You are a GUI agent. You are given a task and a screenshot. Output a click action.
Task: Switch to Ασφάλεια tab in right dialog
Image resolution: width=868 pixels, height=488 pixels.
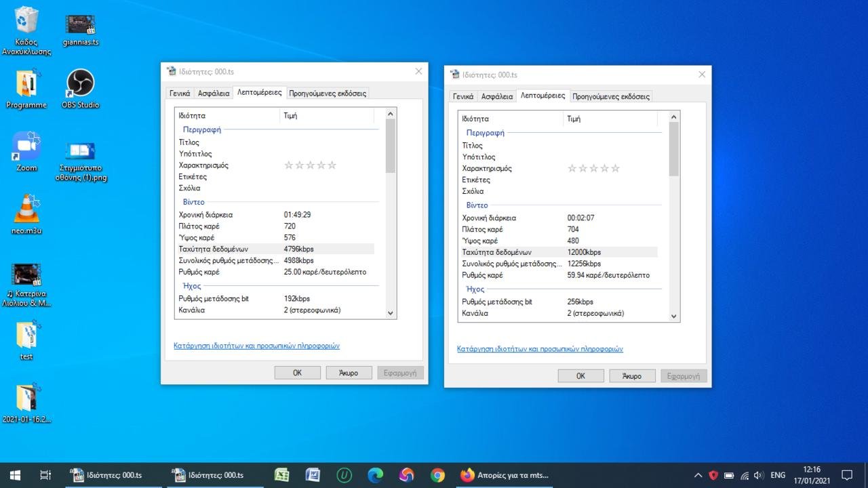click(496, 97)
